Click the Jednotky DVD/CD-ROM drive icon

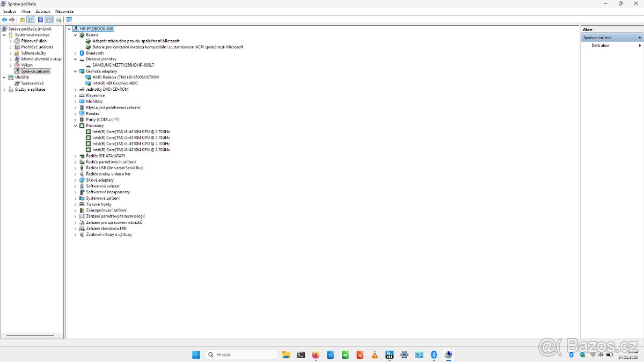point(82,89)
